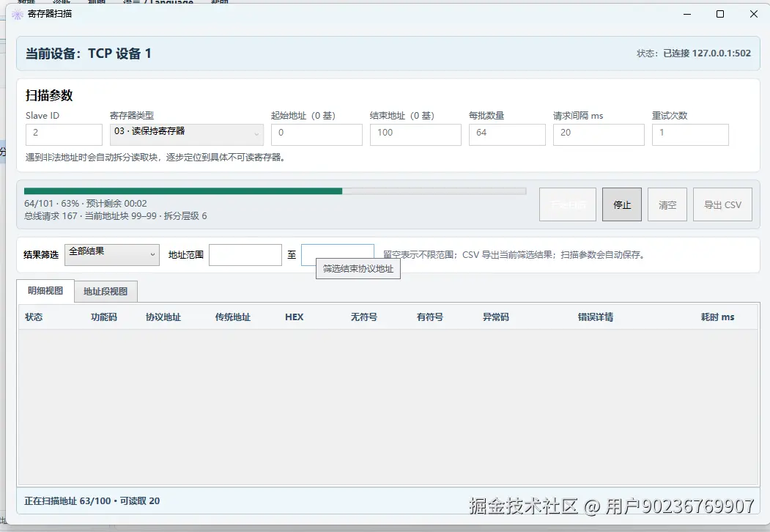Viewport: 770px width, 532px height.
Task: Switch to the 地址段视图 tab
Action: click(105, 292)
